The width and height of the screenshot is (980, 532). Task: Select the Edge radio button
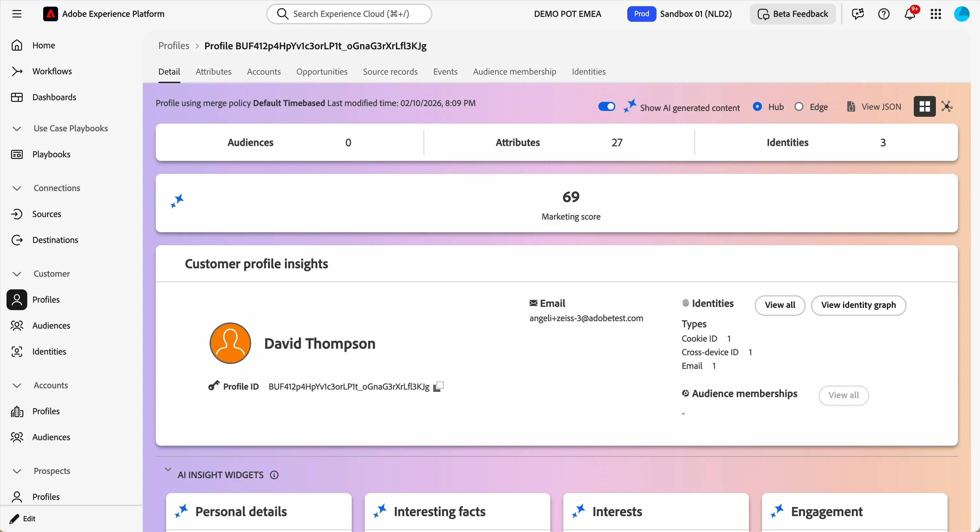tap(799, 106)
